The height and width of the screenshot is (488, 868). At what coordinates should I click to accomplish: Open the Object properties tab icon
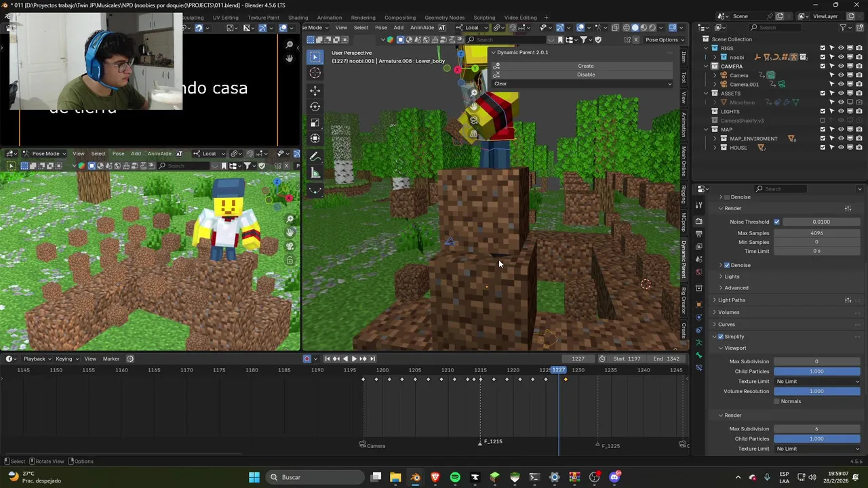click(699, 304)
